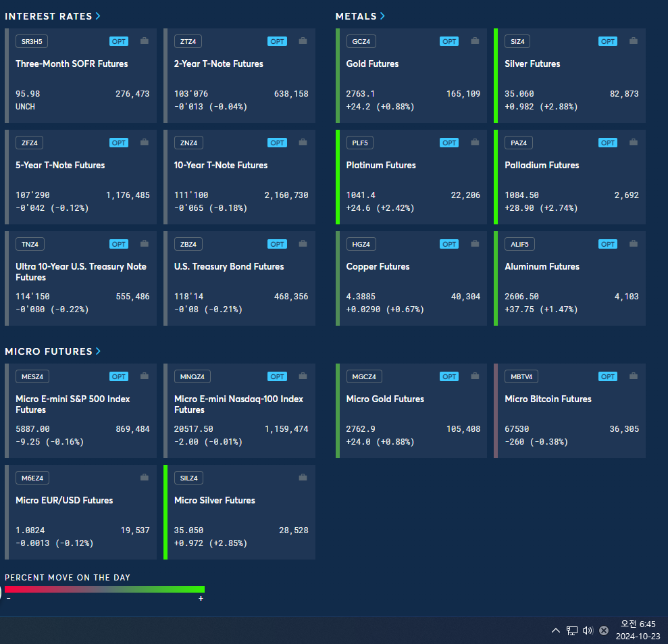Click the GCZ4 ticker symbol tag
Image resolution: width=668 pixels, height=644 pixels.
(361, 41)
